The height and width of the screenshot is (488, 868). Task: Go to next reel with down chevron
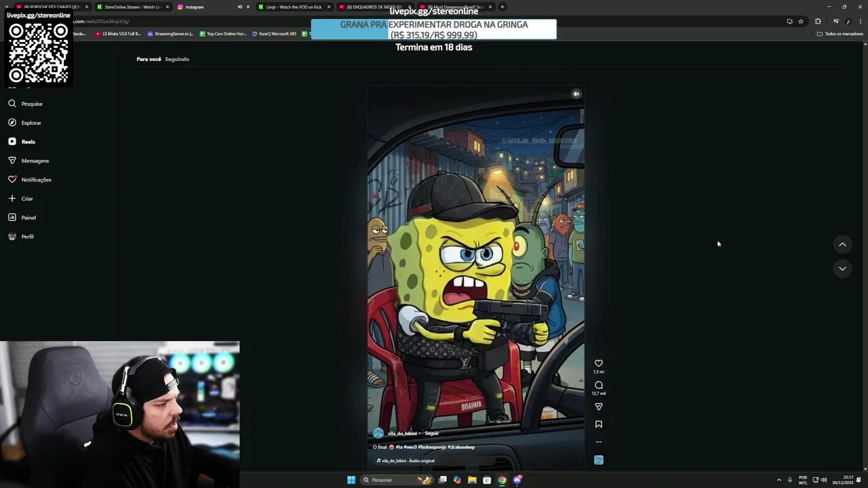842,268
